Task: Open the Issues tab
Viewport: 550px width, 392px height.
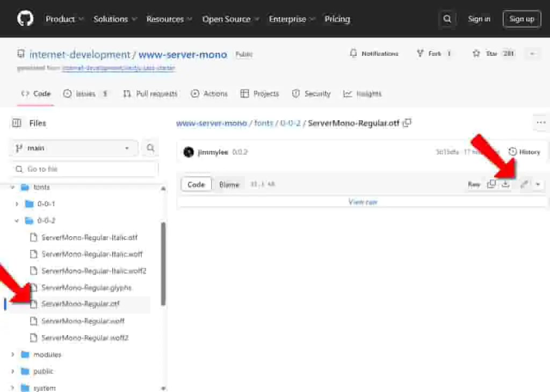Action: [x=86, y=93]
